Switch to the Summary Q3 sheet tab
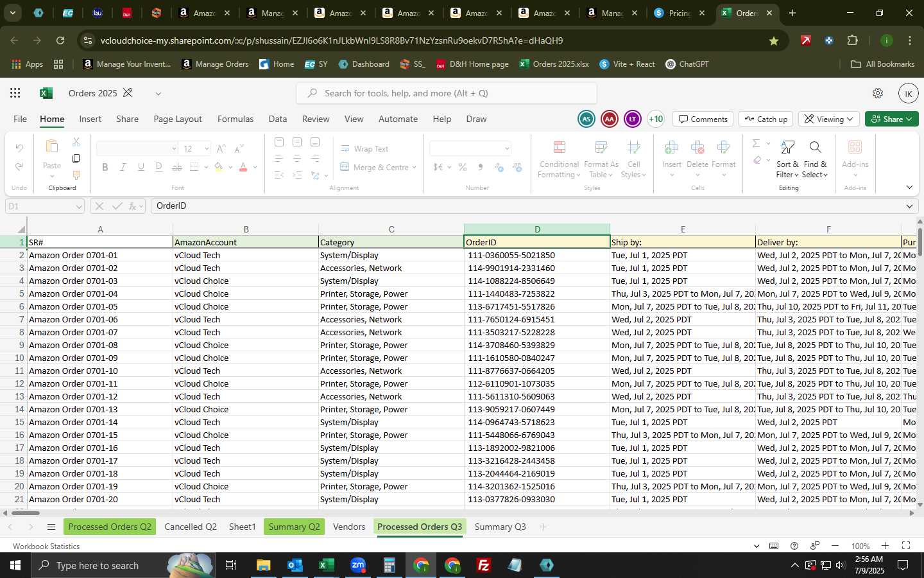Screen dimensions: 924x578 (x=501, y=527)
